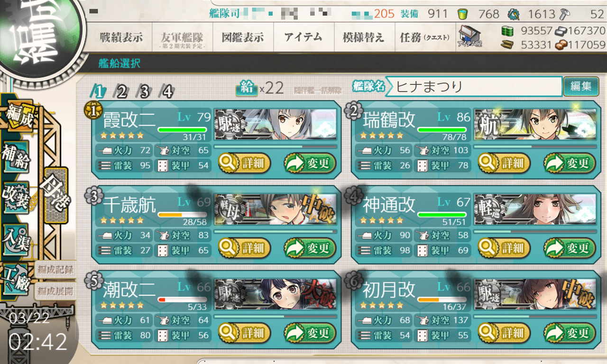
Task: Open the 戦績表示 menu item
Action: (121, 38)
